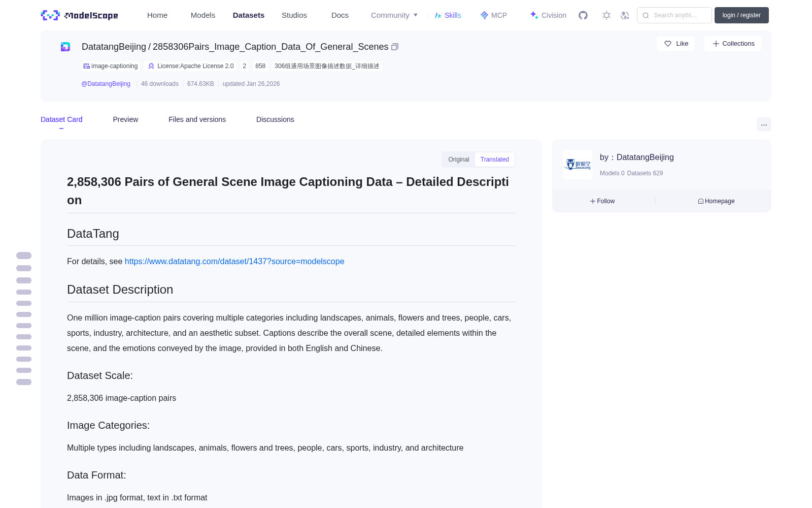
Task: Open the by: DatatangBeijing publisher name
Action: [x=637, y=157]
